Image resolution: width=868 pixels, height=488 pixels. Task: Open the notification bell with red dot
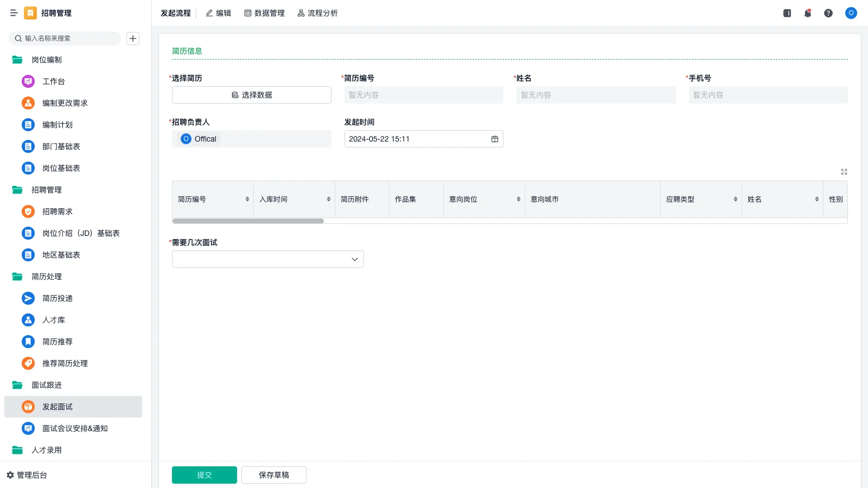tap(807, 13)
